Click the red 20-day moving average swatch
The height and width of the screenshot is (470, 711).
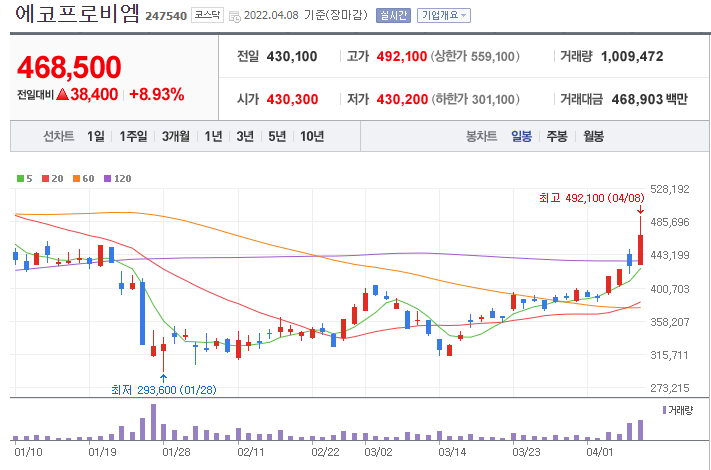point(45,179)
